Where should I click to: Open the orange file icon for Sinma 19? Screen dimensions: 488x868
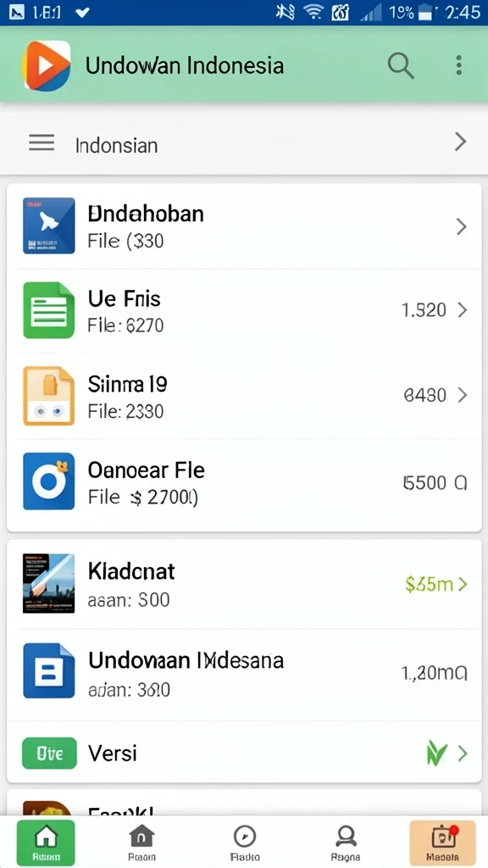pos(48,395)
